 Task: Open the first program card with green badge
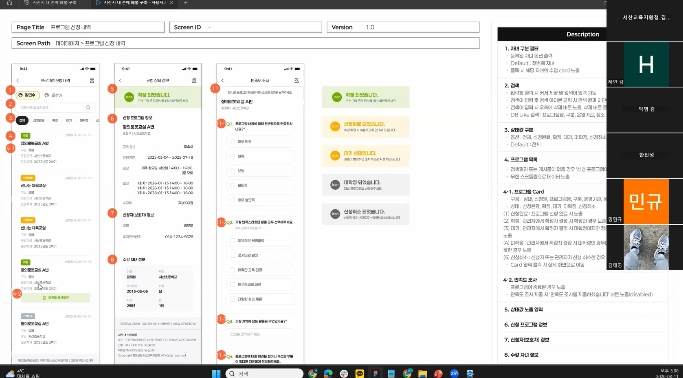[56, 148]
